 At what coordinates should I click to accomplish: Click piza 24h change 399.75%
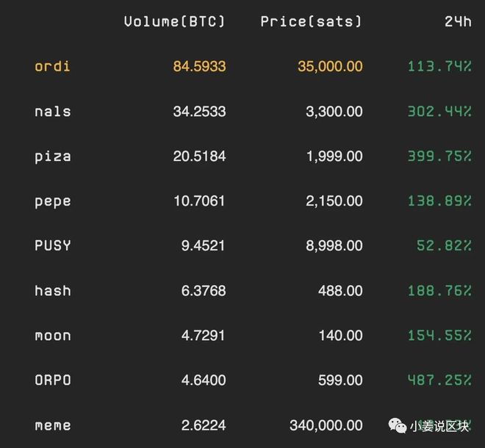[x=439, y=156]
